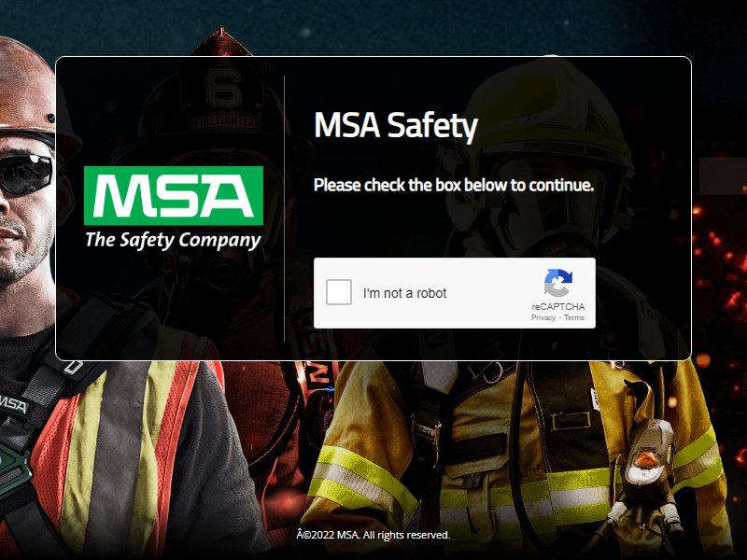
Task: Click the green MSA logo
Action: coord(174,196)
